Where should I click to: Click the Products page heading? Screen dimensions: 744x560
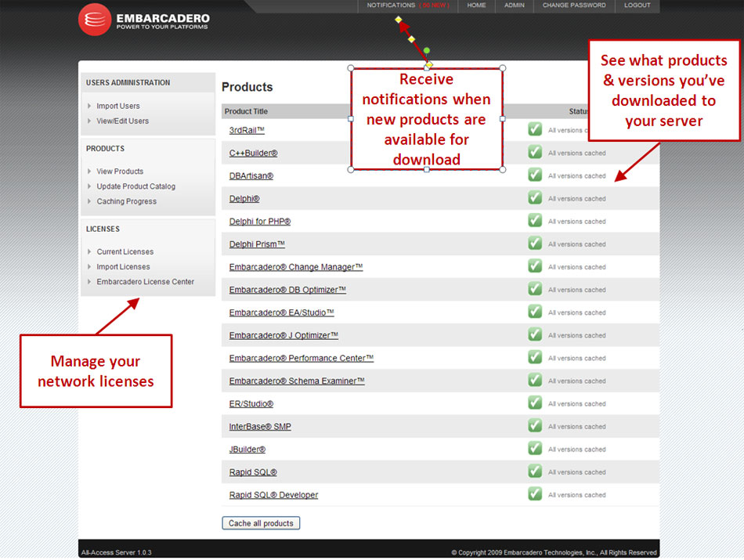247,87
